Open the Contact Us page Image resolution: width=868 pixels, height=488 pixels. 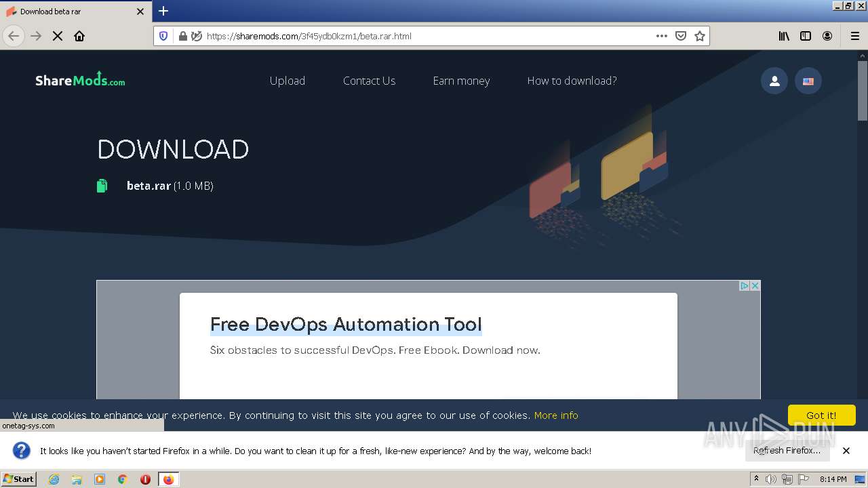pyautogui.click(x=369, y=81)
